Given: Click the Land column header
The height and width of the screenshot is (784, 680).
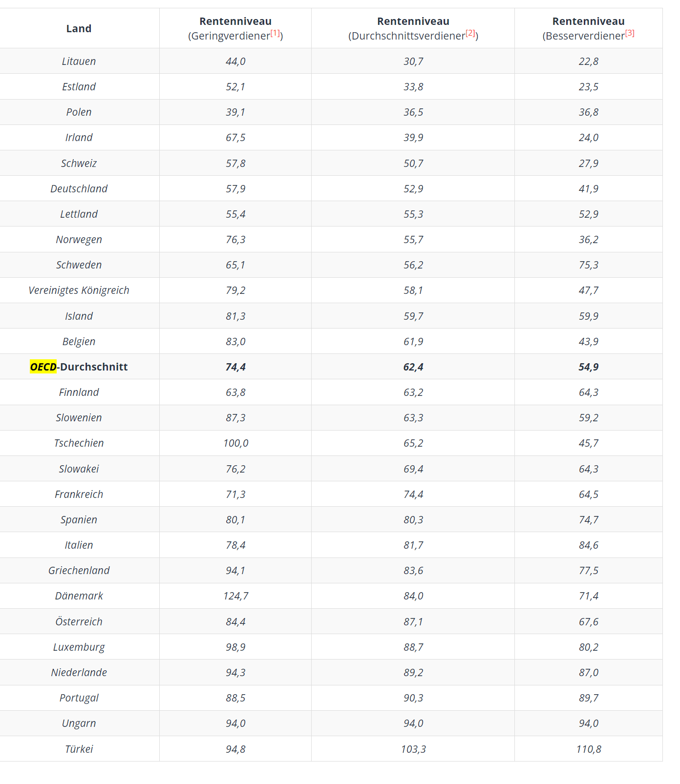Looking at the screenshot, I should (79, 28).
